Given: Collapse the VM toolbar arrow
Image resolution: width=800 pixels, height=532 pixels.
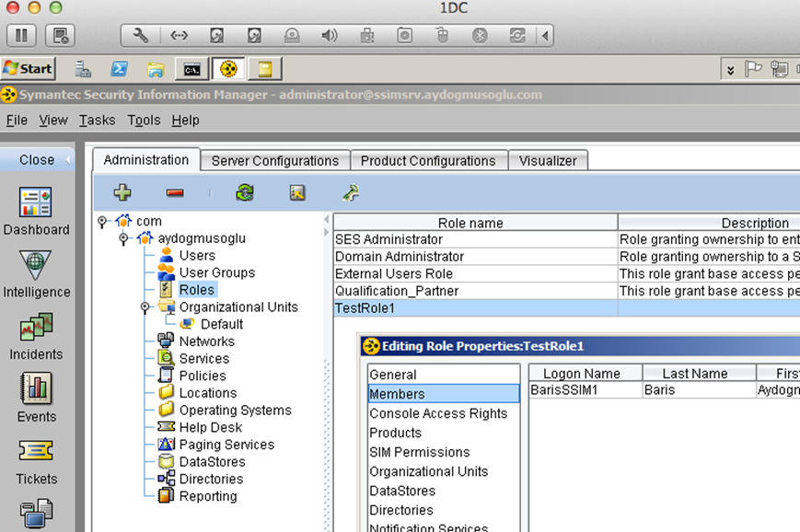Looking at the screenshot, I should point(545,36).
